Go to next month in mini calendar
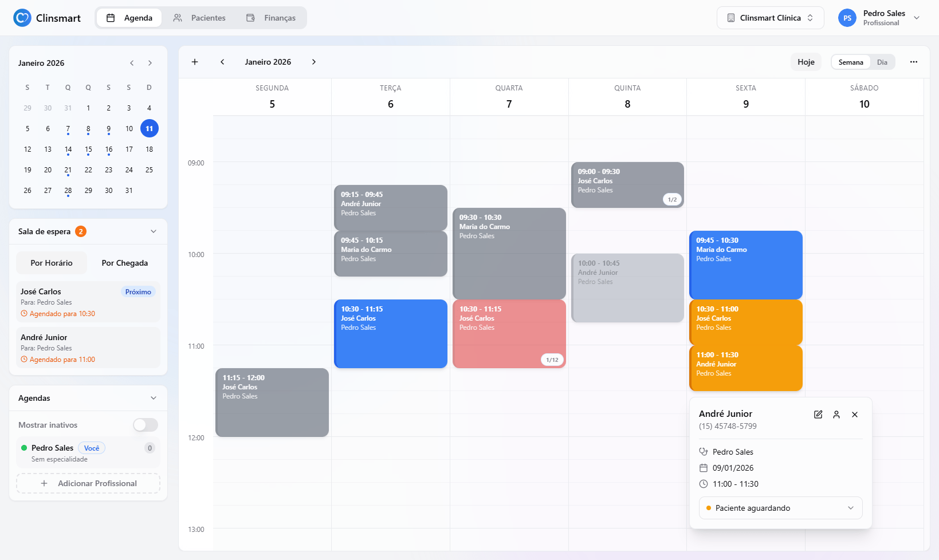The width and height of the screenshot is (939, 560). (150, 63)
